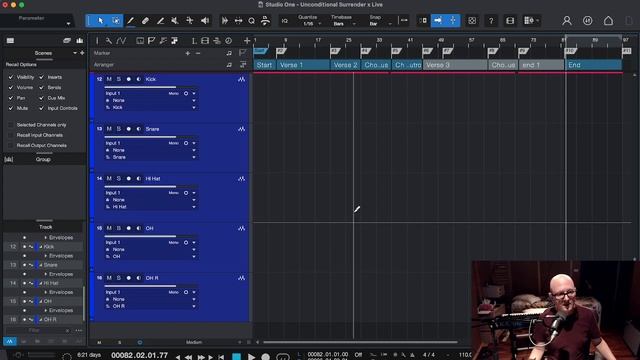Record-arm the Hi Hat track
The height and width of the screenshot is (360, 640).
coord(129,179)
